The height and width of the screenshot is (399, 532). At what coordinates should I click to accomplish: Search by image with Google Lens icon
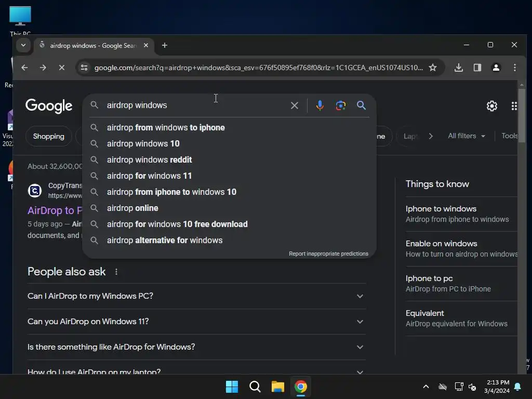341,105
